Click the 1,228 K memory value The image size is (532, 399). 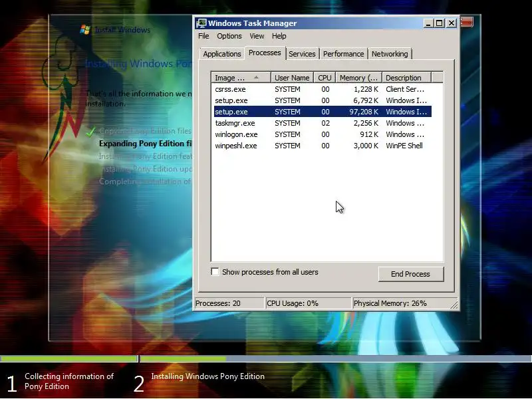(366, 89)
